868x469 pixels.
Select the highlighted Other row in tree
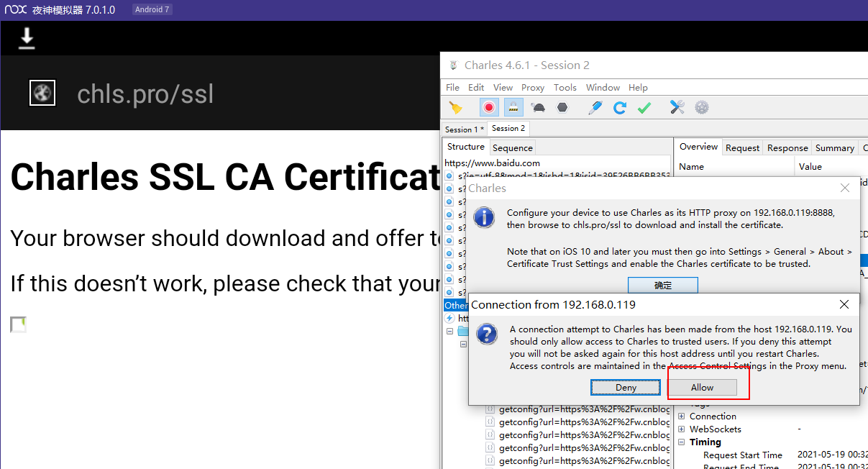(456, 305)
